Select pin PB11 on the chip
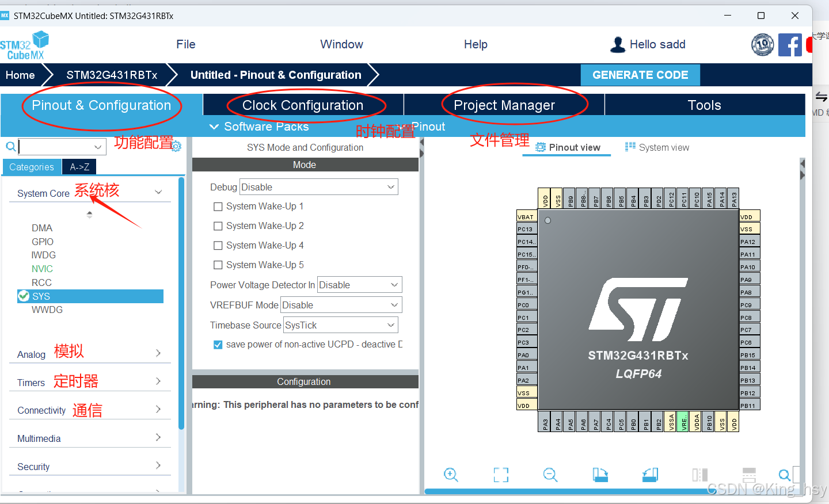Screen dimensions: 829x504 point(750,405)
